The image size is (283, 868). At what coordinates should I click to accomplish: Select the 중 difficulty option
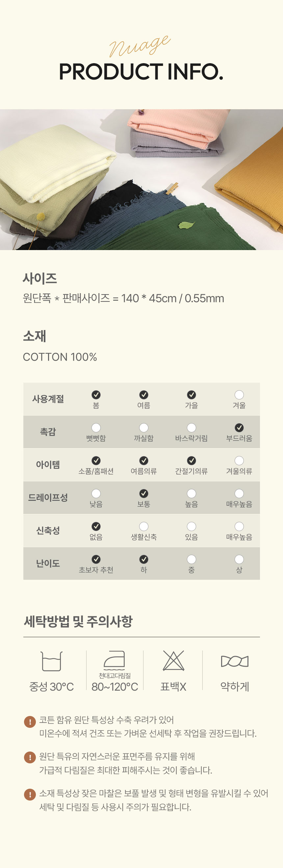click(192, 559)
